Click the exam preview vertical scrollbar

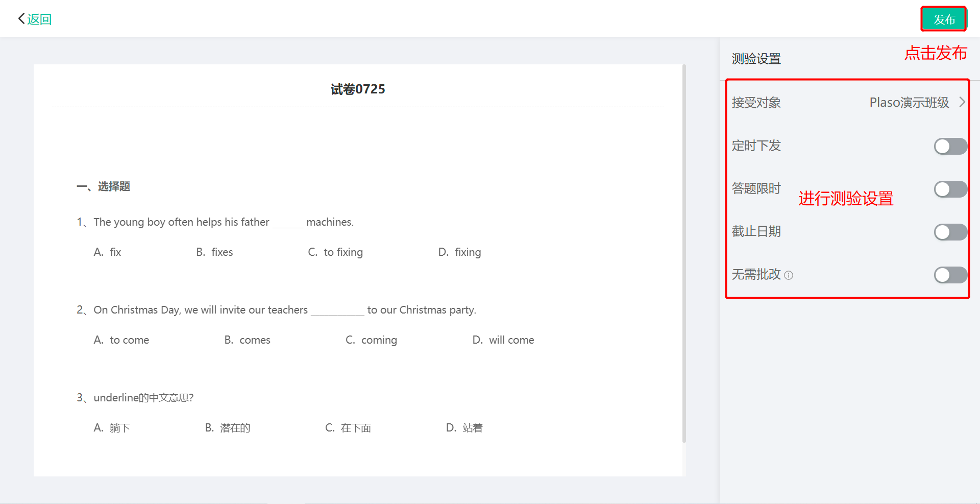pyautogui.click(x=684, y=255)
